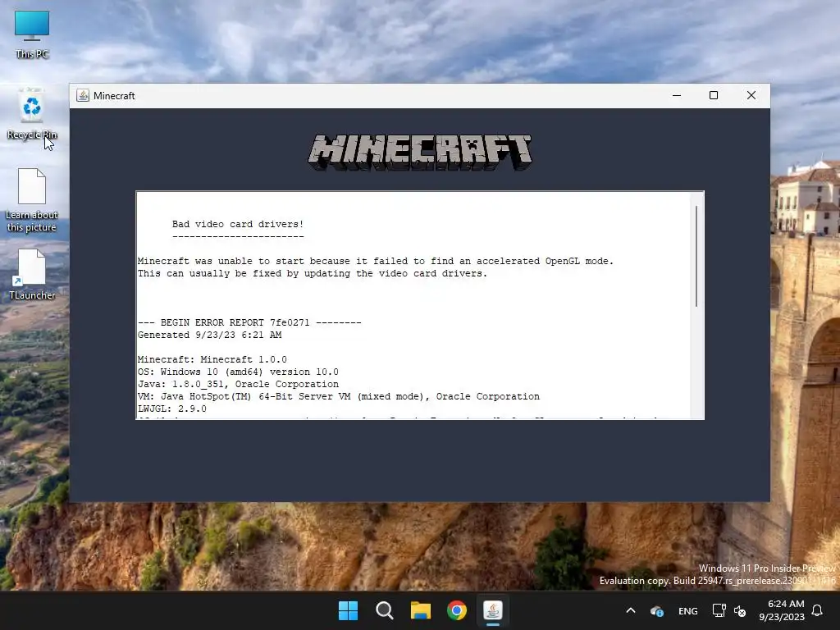Viewport: 840px width, 630px height.
Task: Click "VM: Java HotSpot(TM)" line
Action: (x=339, y=396)
